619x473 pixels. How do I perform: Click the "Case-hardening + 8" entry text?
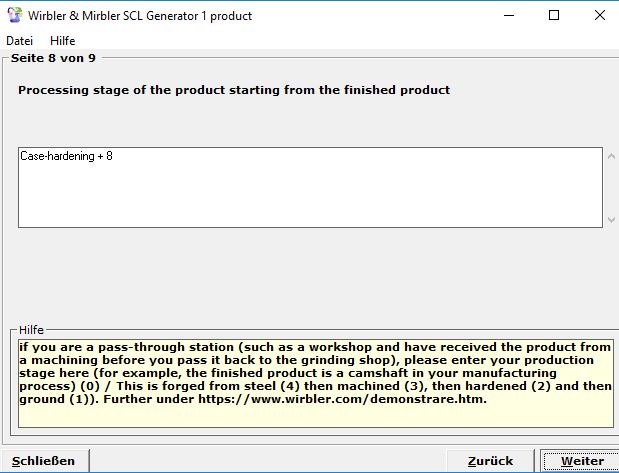[x=66, y=157]
